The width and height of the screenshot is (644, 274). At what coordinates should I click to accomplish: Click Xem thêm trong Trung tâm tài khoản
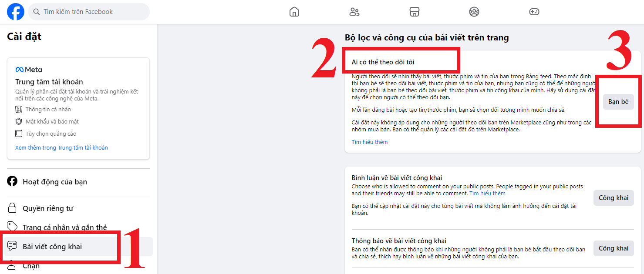pyautogui.click(x=61, y=148)
